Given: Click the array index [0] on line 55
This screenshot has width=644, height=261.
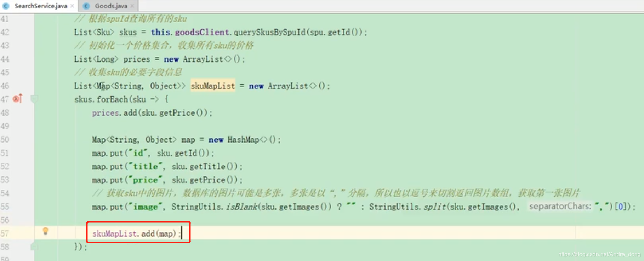Looking at the screenshot, I should click(x=621, y=207).
